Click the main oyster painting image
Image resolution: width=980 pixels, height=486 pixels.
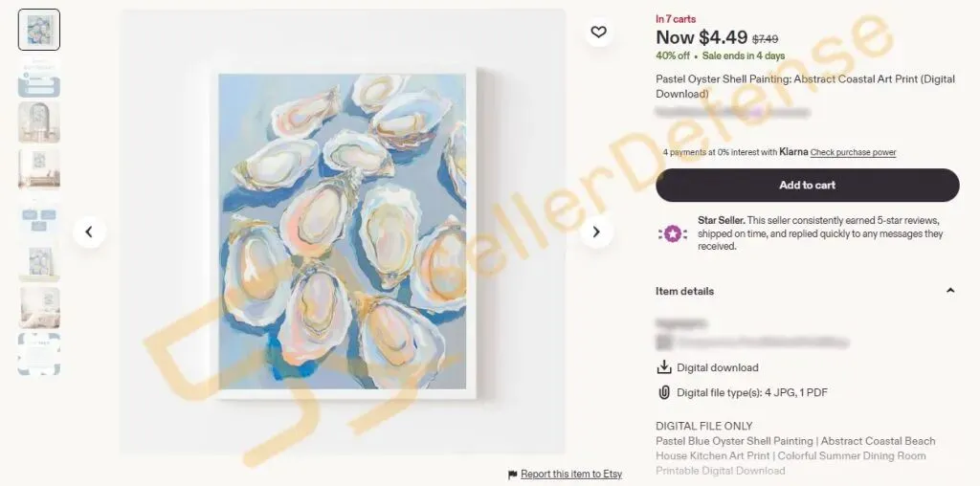(343, 232)
